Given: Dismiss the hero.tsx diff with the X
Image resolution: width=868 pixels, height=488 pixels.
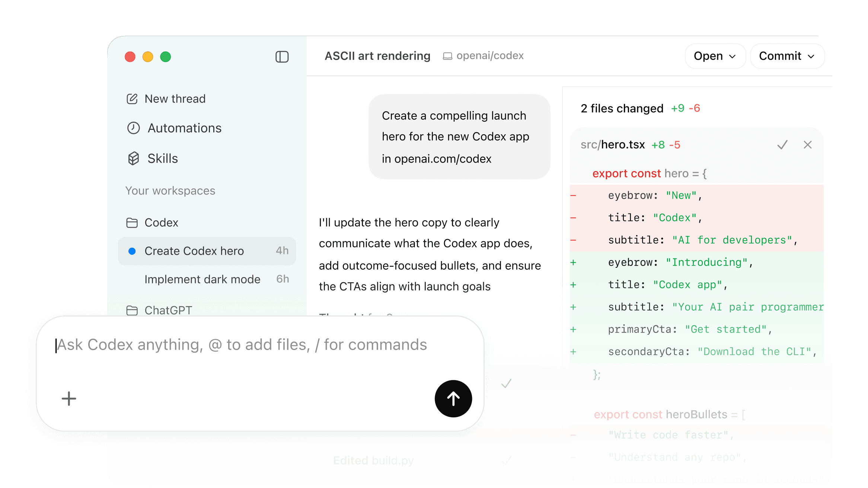Looking at the screenshot, I should pyautogui.click(x=808, y=145).
